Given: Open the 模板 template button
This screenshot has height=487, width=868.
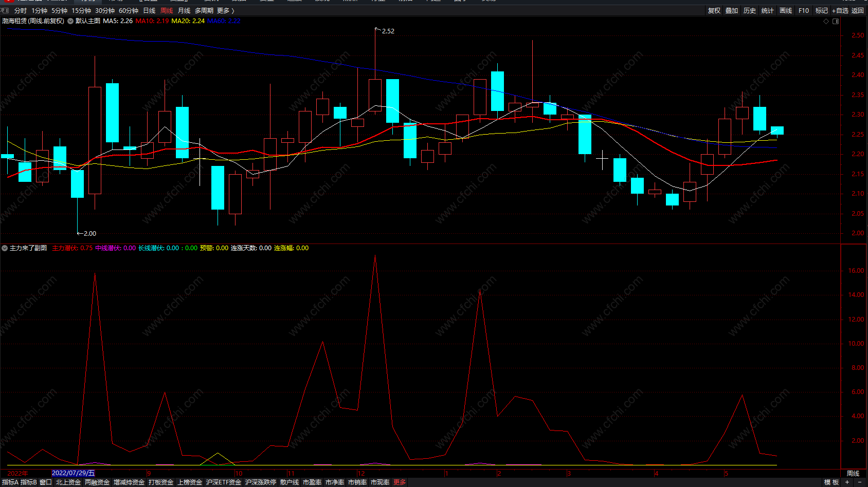Looking at the screenshot, I should pos(831,482).
